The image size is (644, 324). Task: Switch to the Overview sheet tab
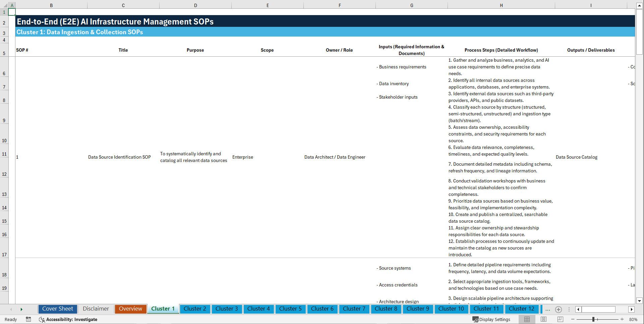click(130, 309)
